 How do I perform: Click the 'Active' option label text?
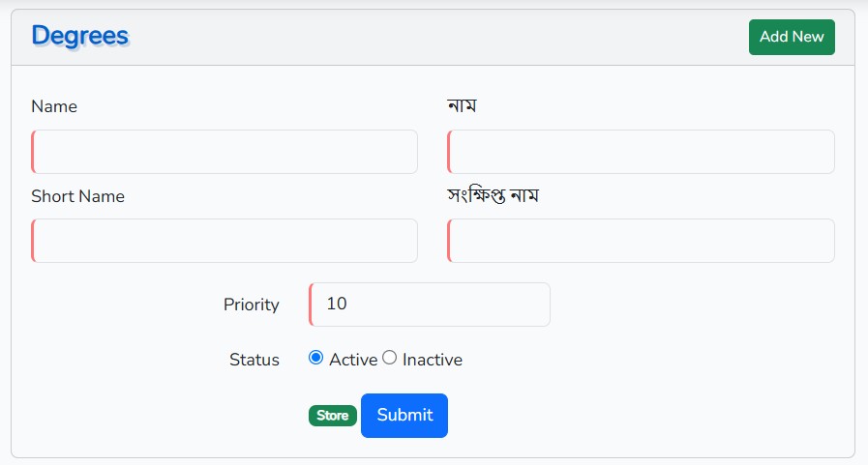click(353, 360)
